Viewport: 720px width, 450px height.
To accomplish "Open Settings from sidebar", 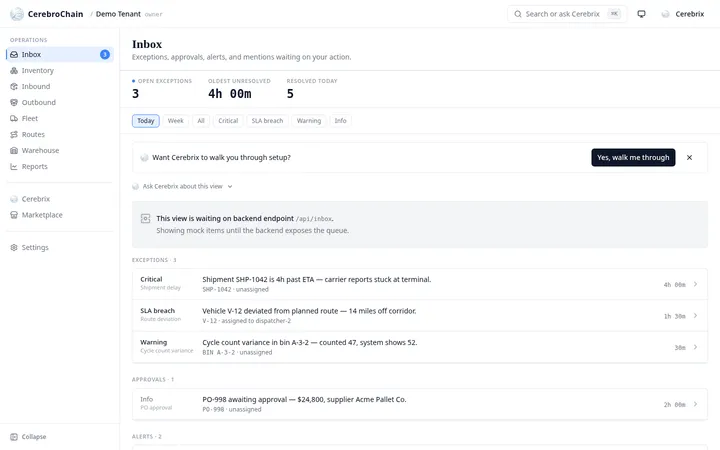I will 60,248.
